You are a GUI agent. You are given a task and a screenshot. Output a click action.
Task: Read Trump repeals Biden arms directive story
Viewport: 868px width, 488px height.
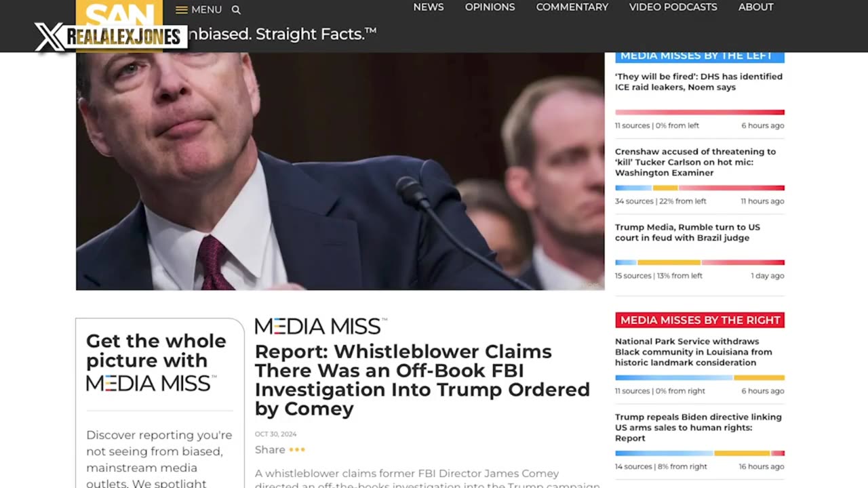(x=698, y=428)
